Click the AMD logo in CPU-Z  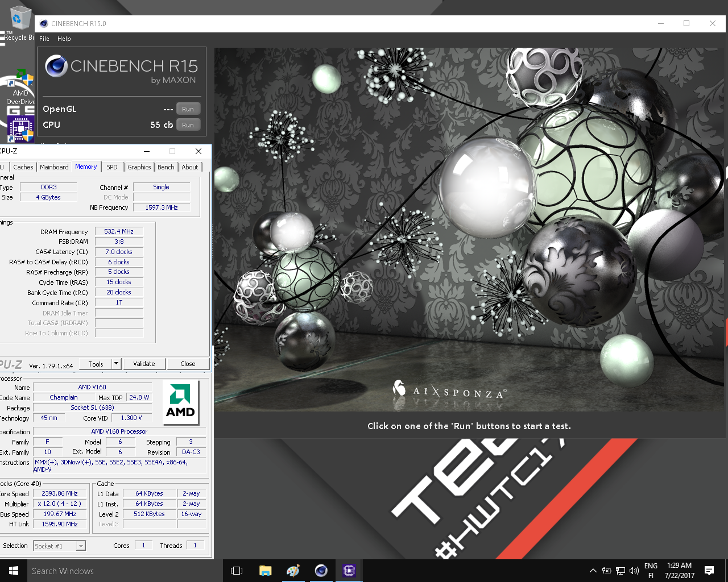point(180,402)
